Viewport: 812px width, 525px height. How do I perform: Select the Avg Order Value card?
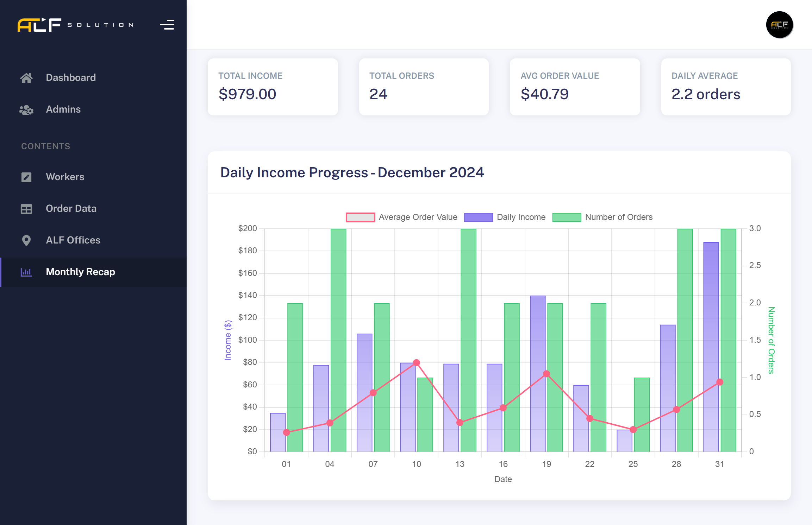[x=575, y=87]
